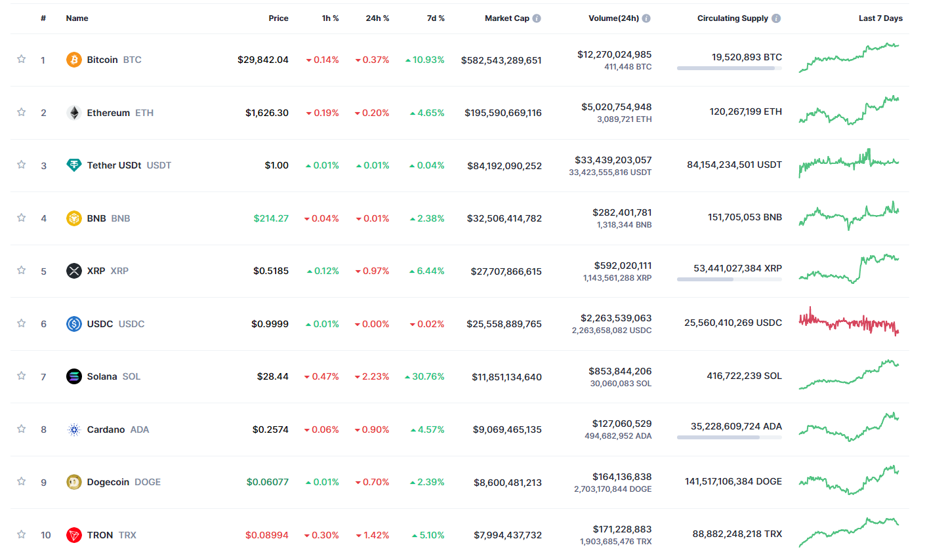Favorite Cardano with its star toggle
Screen dimensions: 927x560
[22, 429]
